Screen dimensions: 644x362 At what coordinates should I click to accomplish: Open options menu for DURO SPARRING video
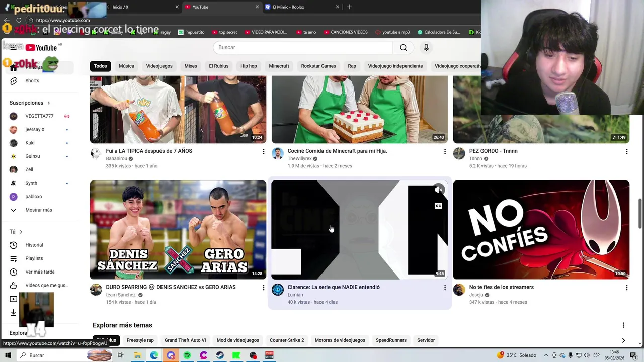(x=263, y=288)
